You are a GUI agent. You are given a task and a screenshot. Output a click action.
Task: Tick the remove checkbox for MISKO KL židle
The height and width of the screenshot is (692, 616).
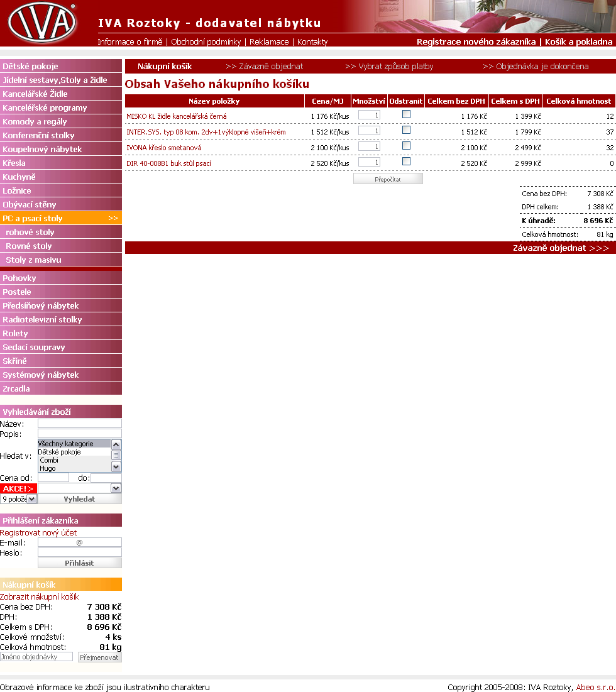pyautogui.click(x=406, y=114)
